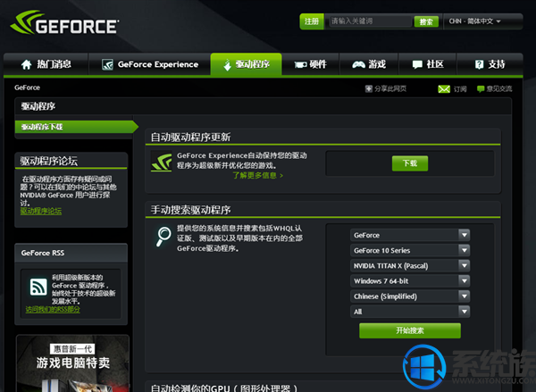Click the GeForce breadcrumb link
This screenshot has height=392, width=536.
27,88
